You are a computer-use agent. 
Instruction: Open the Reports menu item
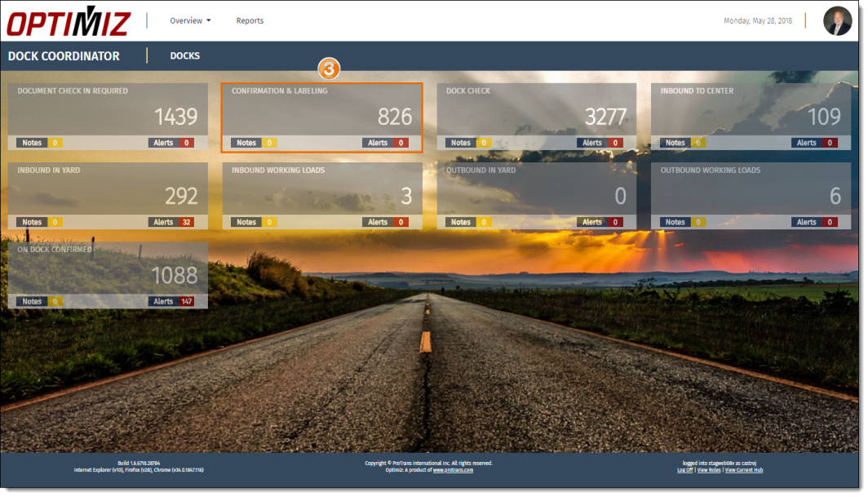click(x=250, y=21)
